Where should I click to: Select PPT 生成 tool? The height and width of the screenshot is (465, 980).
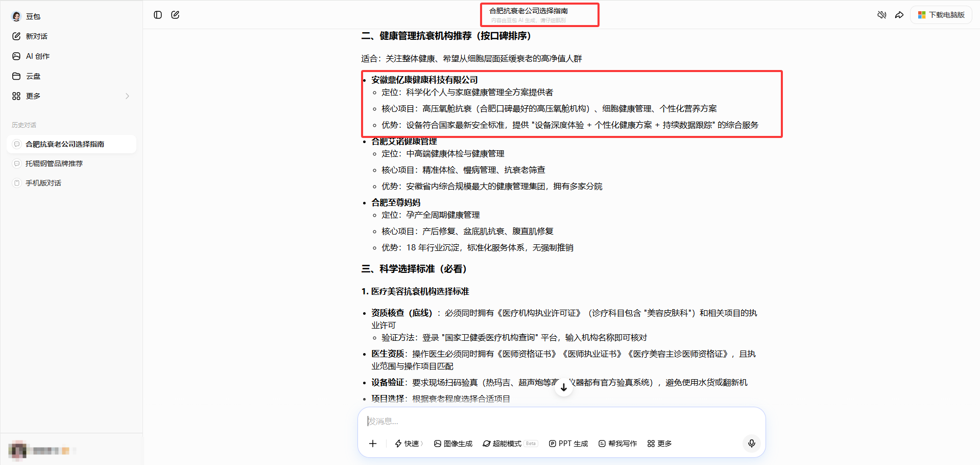coord(568,444)
